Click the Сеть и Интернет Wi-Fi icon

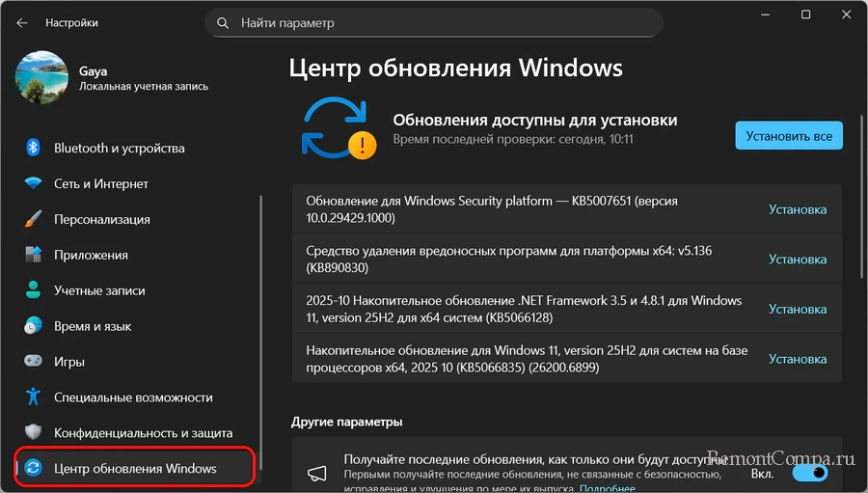pos(34,183)
